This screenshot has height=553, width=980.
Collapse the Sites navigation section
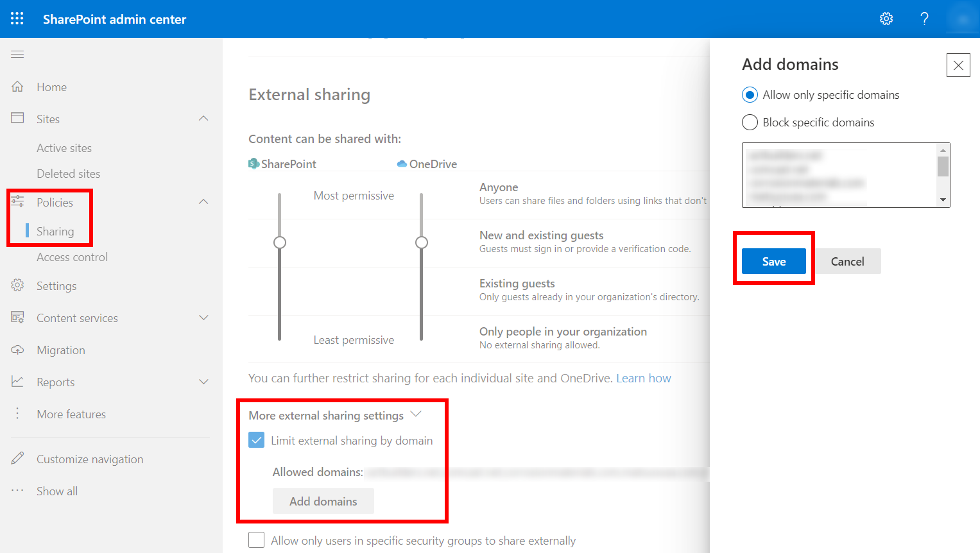click(203, 119)
